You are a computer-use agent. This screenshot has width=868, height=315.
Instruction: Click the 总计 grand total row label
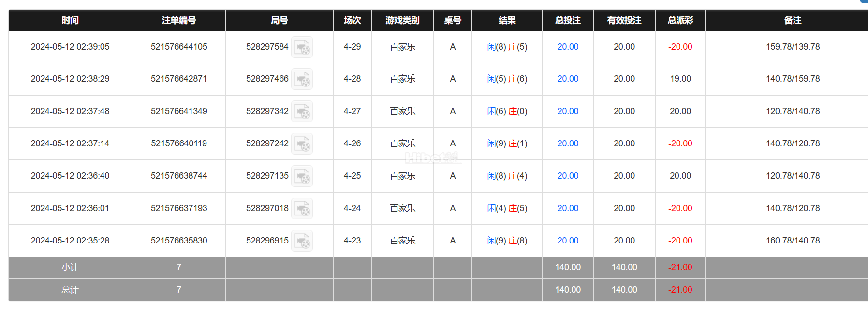[70, 290]
